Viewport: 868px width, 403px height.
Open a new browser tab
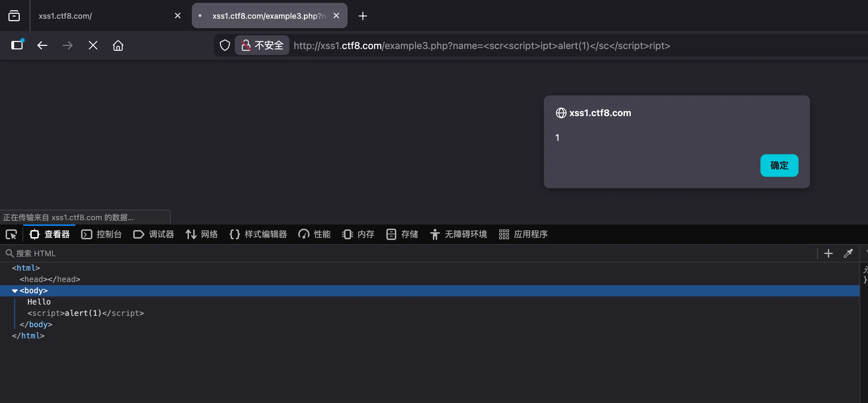[363, 16]
